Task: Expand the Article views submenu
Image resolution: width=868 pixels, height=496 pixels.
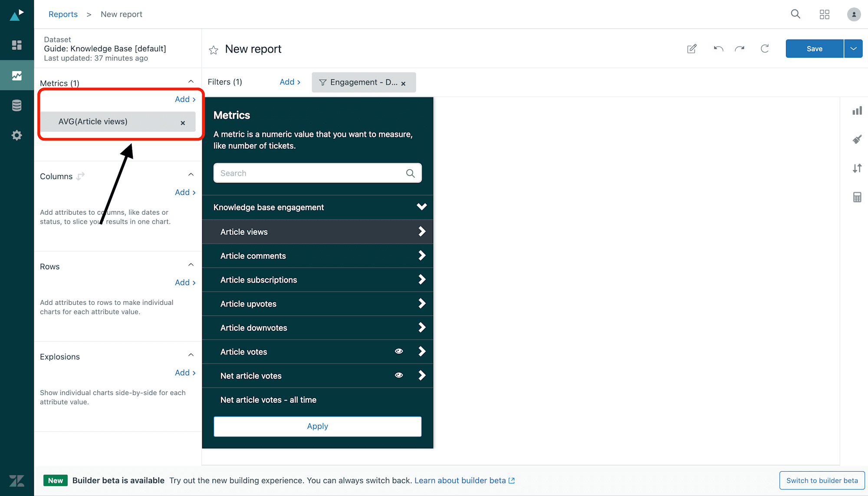Action: click(421, 232)
